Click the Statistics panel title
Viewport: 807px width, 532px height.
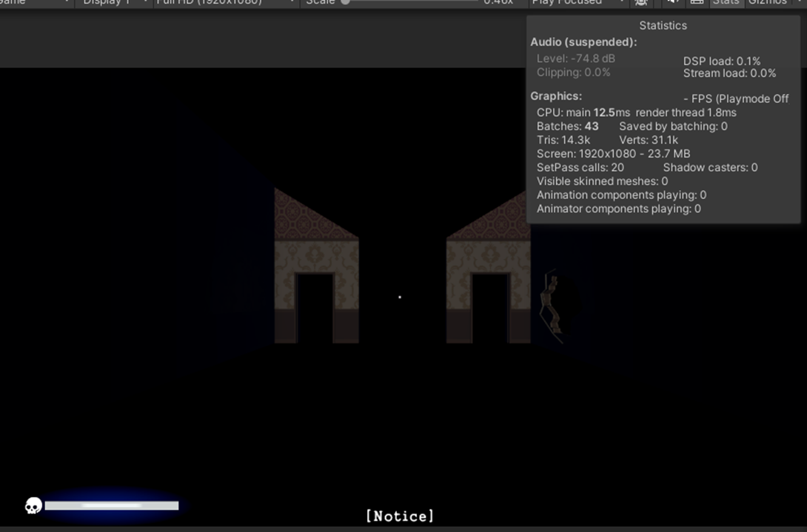click(663, 25)
